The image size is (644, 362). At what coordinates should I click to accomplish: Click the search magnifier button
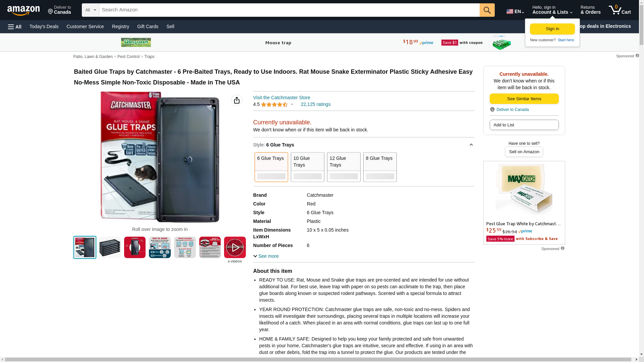coord(487,10)
